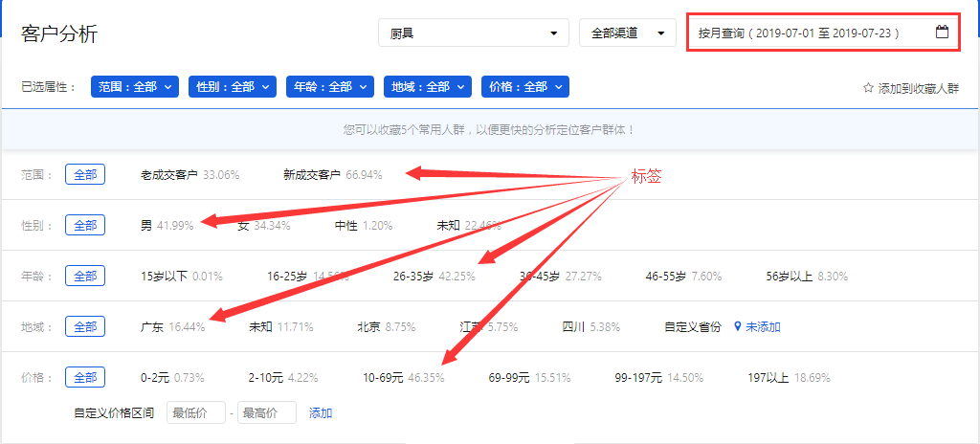Expand the 价格:全部 attribute dropdown

(x=525, y=87)
